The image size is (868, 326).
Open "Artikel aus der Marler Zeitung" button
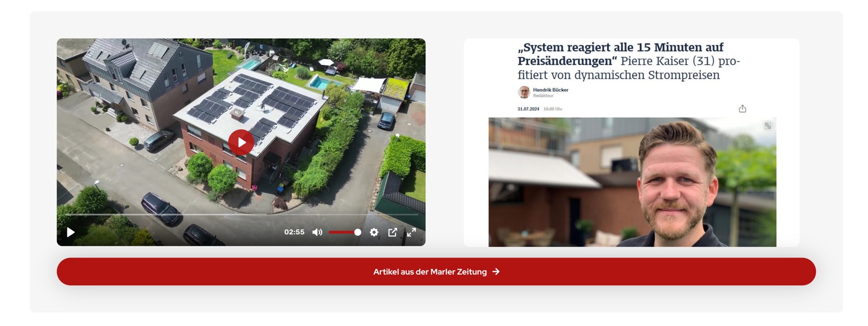436,272
